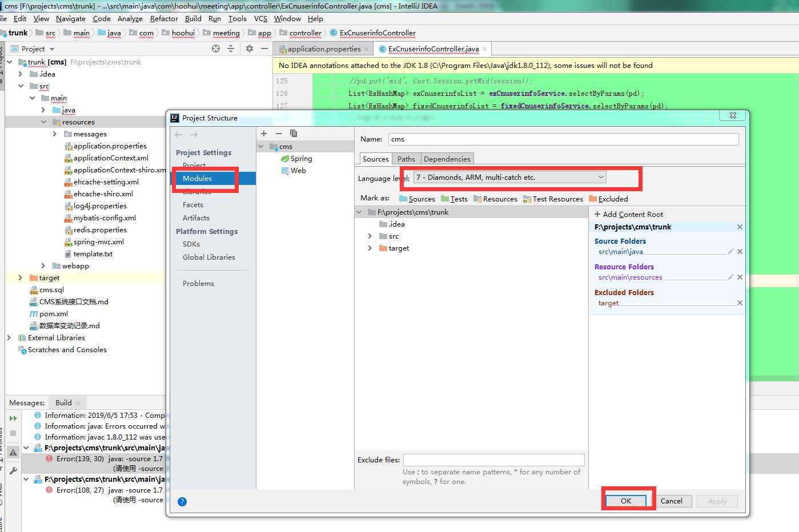Collapse F:\projects\cms\trunk content root tree

point(359,212)
